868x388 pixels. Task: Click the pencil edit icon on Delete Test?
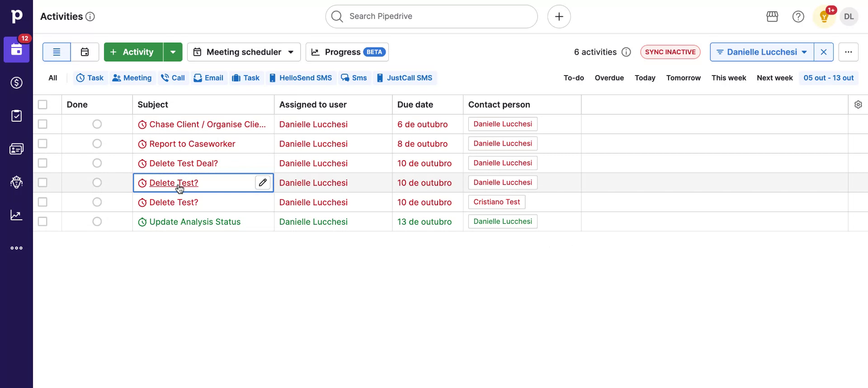(263, 183)
